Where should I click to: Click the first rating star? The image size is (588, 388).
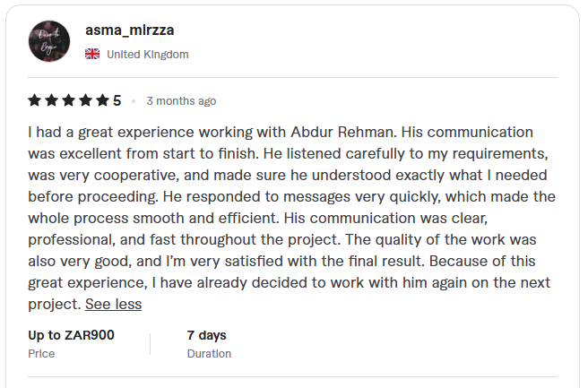coord(34,100)
